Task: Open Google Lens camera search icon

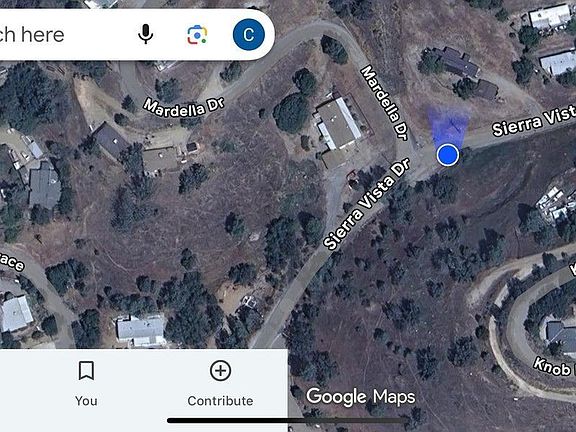Action: tap(197, 35)
